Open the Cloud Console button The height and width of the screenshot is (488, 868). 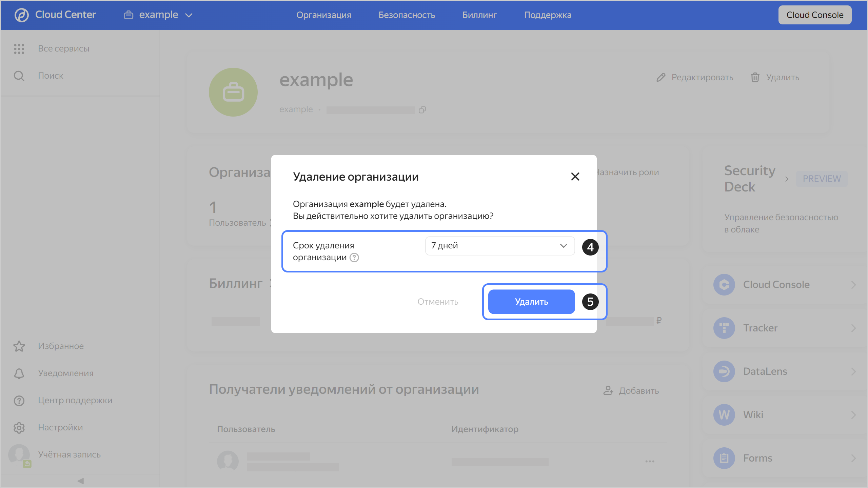[x=815, y=15]
